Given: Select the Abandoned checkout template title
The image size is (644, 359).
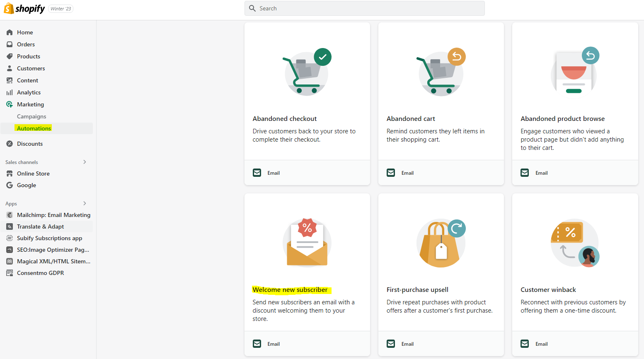Looking at the screenshot, I should [285, 118].
